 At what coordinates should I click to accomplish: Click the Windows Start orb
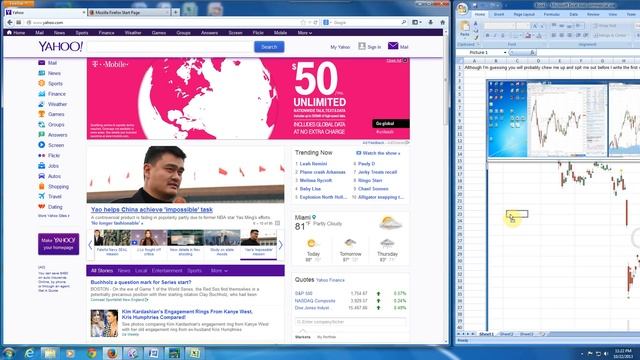9,353
